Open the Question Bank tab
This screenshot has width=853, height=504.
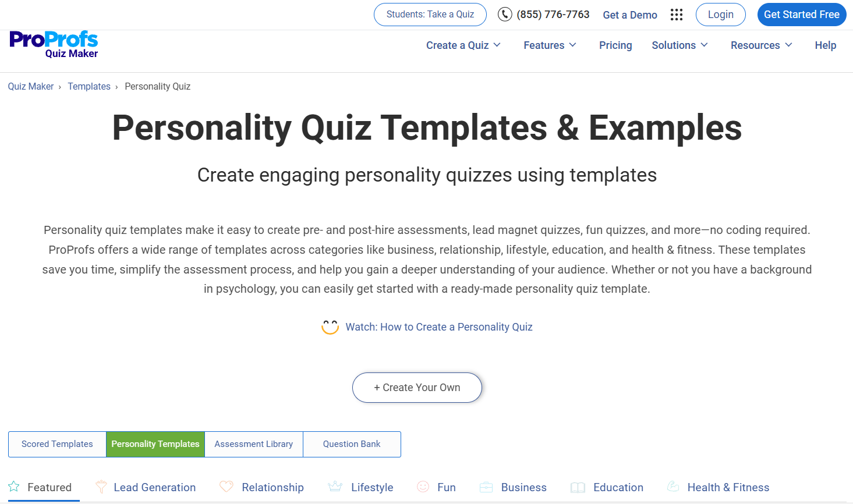point(352,444)
